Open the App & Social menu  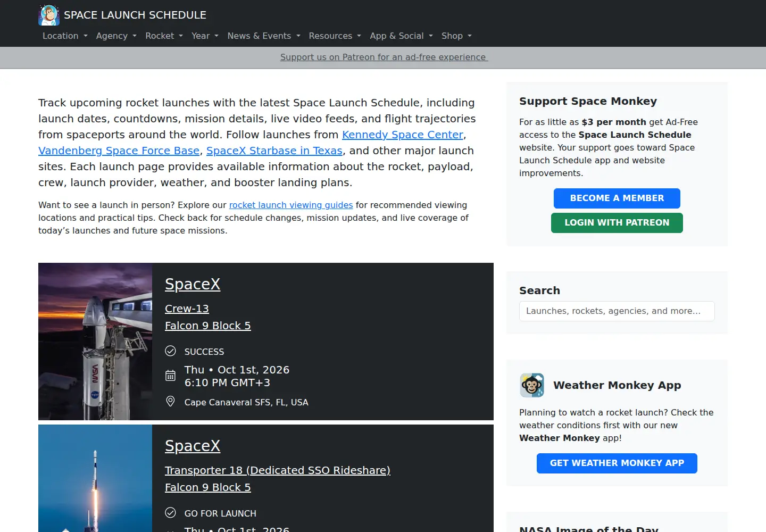tap(401, 36)
